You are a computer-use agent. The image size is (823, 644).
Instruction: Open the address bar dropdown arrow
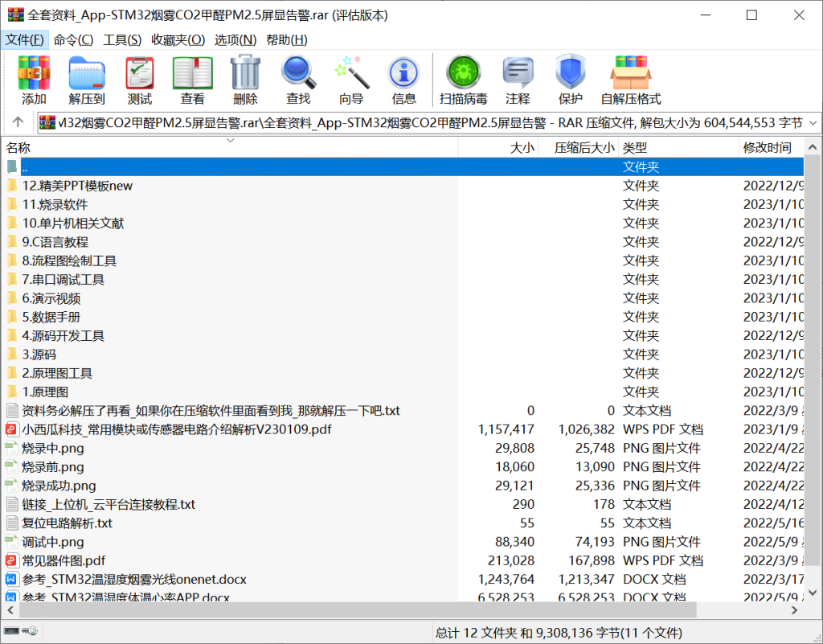click(x=814, y=124)
